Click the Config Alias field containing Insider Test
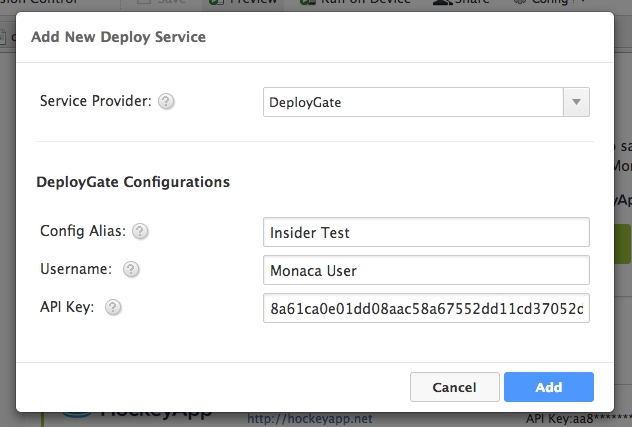 pyautogui.click(x=426, y=232)
